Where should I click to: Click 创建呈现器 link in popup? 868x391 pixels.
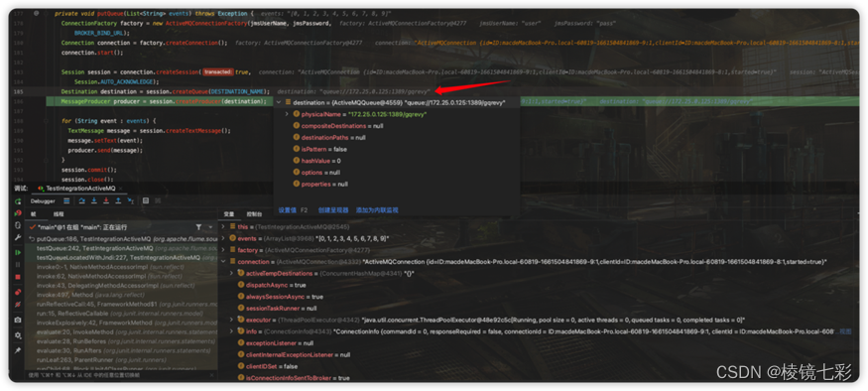[x=333, y=210]
